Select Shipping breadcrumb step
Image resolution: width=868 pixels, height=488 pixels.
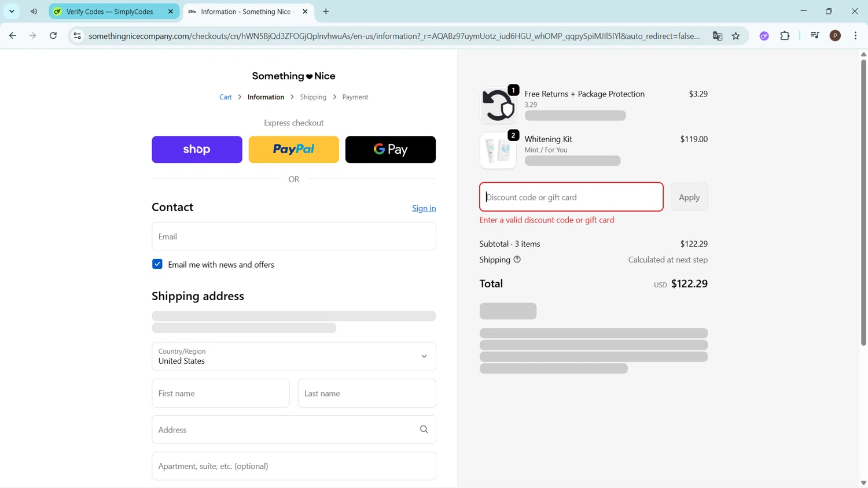[313, 97]
